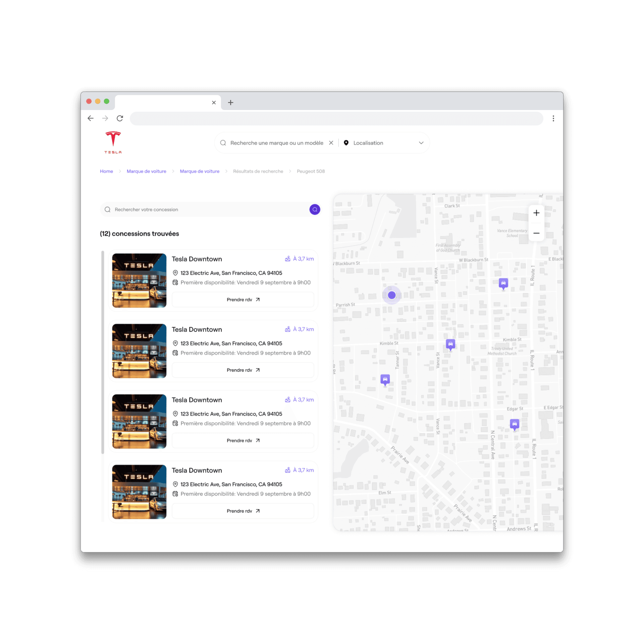Image resolution: width=644 pixels, height=644 pixels.
Task: Open second Tesla Downtown showroom thumbnail
Action: pos(139,351)
